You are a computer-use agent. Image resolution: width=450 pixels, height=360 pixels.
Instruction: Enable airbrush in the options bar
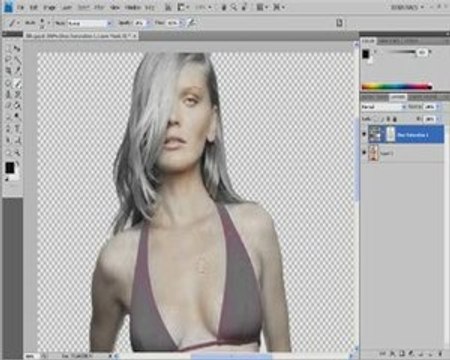[x=191, y=23]
